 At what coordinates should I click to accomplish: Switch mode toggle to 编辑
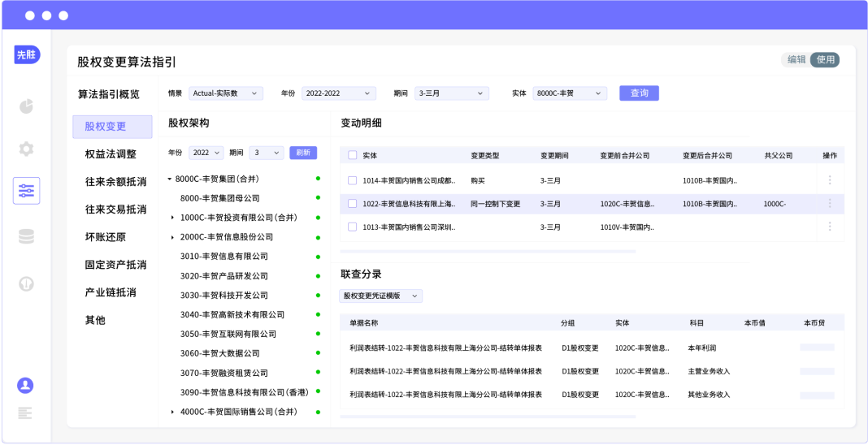[x=796, y=59]
